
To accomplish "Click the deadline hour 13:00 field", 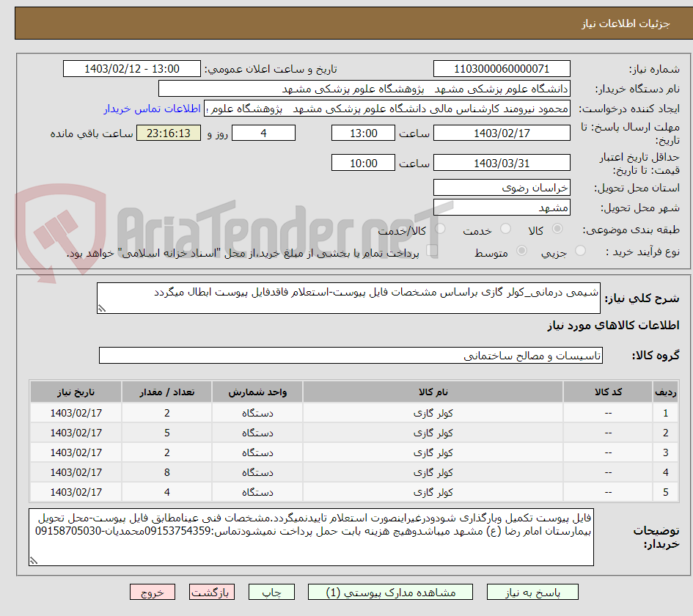I will coord(363,133).
